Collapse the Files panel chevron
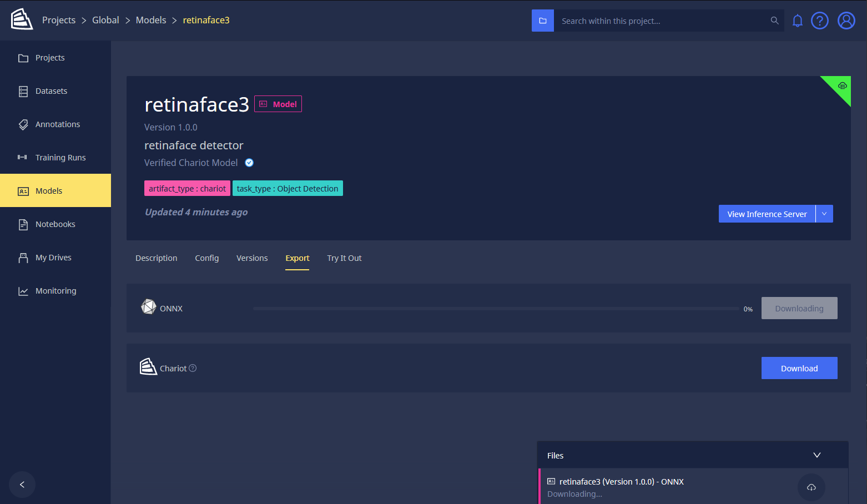The height and width of the screenshot is (504, 867). click(817, 455)
